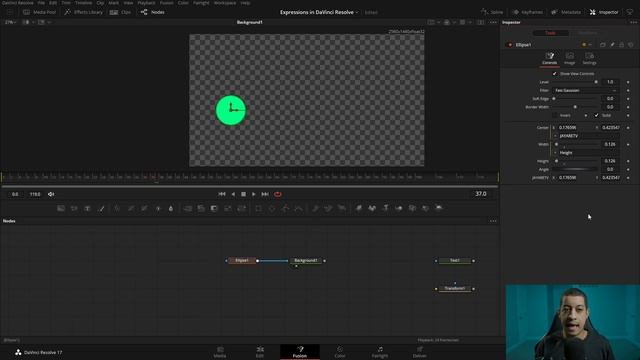The image size is (640, 360).
Task: Add a pRender particle node
Action: (342, 209)
